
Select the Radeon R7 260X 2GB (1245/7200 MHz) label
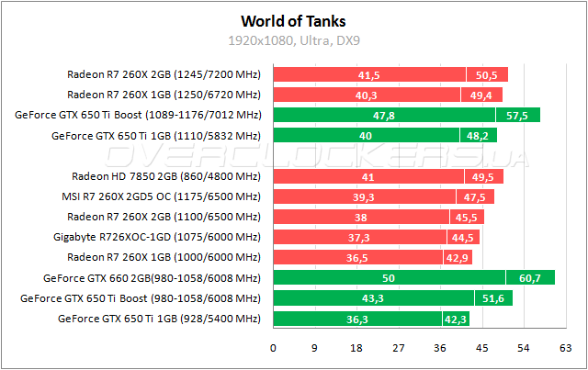[164, 74]
